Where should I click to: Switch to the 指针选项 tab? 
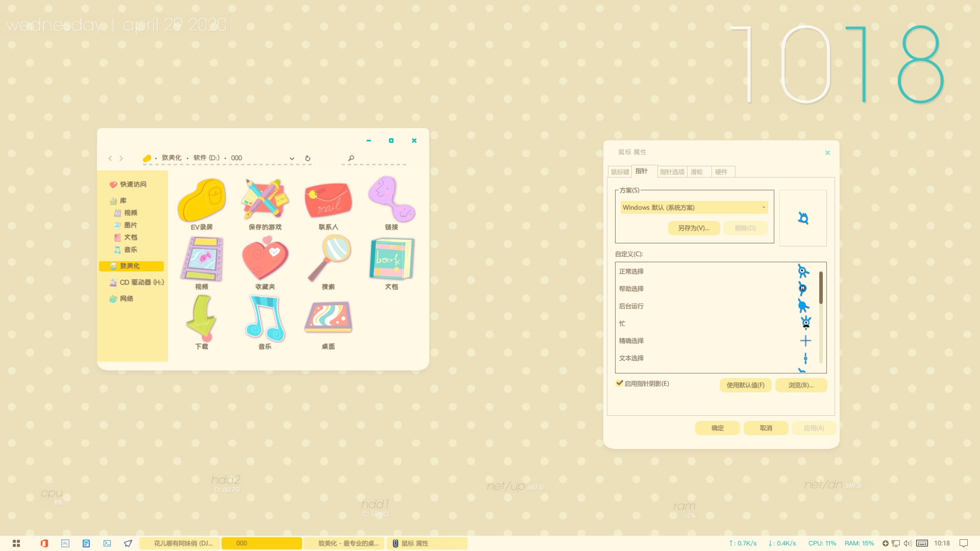click(x=672, y=172)
